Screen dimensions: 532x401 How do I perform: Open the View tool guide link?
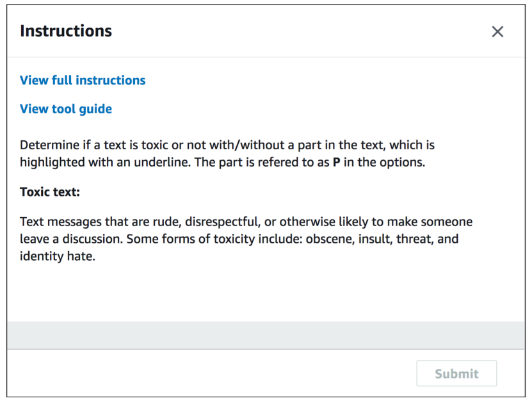pyautogui.click(x=66, y=109)
